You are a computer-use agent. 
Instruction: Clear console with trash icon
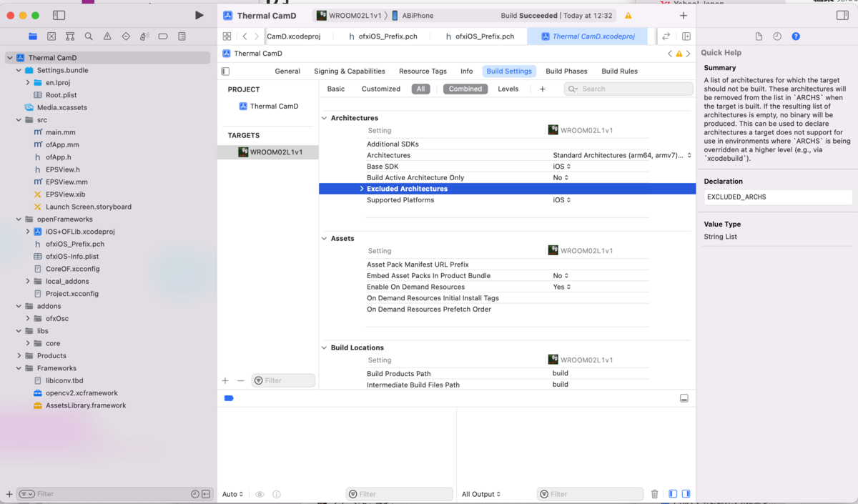[x=654, y=494]
